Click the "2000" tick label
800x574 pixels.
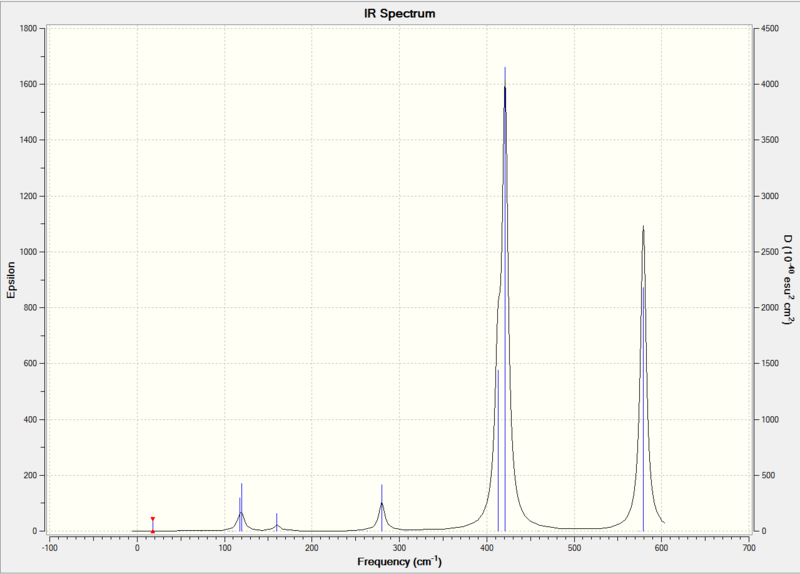770,308
